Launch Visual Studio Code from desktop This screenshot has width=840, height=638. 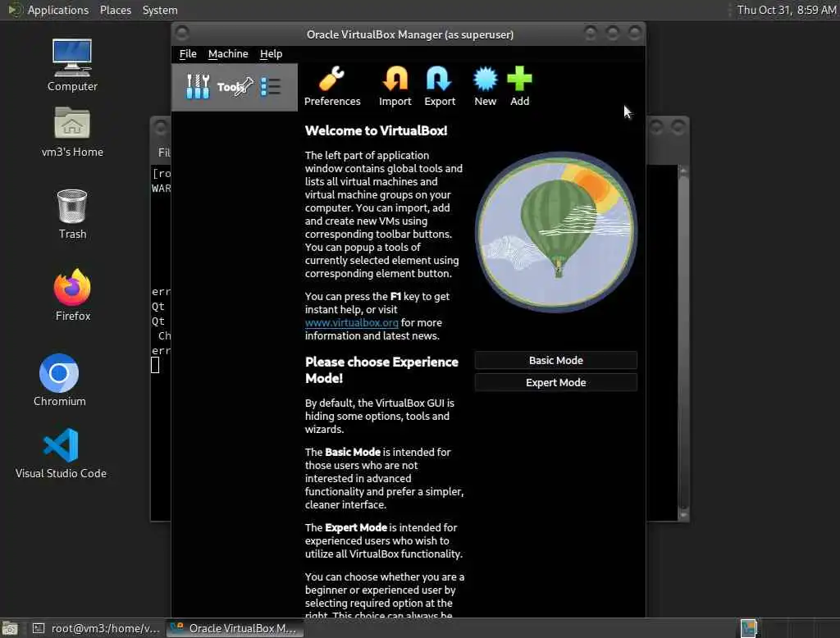pos(61,453)
